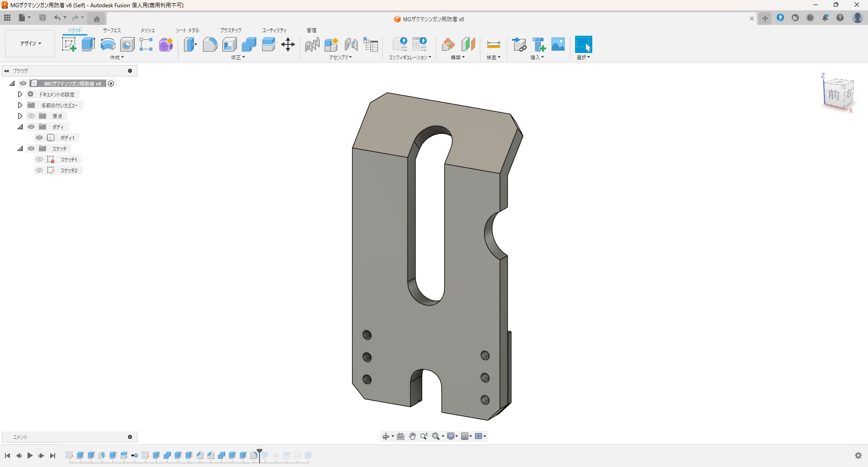Select the Extrude tool in toolbar

pyautogui.click(x=88, y=44)
